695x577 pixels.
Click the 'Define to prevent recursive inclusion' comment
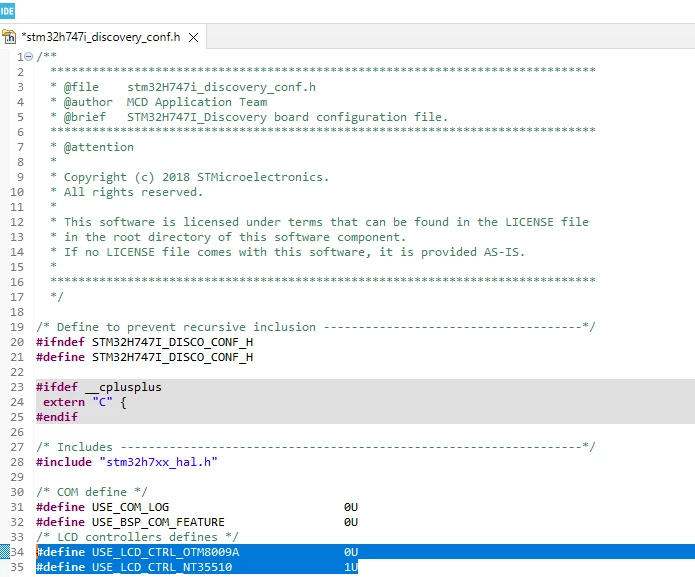316,327
